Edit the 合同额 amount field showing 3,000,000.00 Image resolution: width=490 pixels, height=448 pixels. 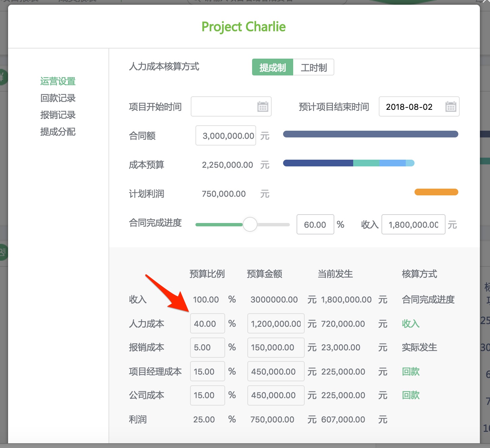coord(225,135)
